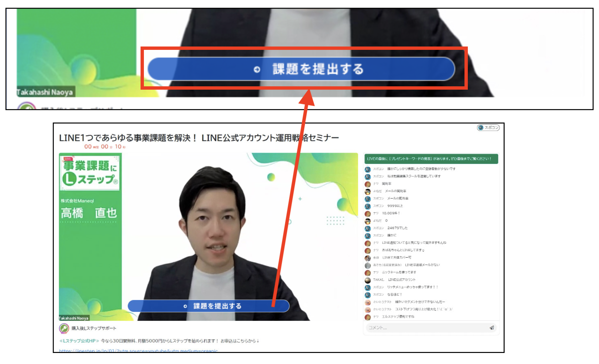Click the commenter avatar beside 9999以上
Screen dimensions: 599x364
point(367,206)
